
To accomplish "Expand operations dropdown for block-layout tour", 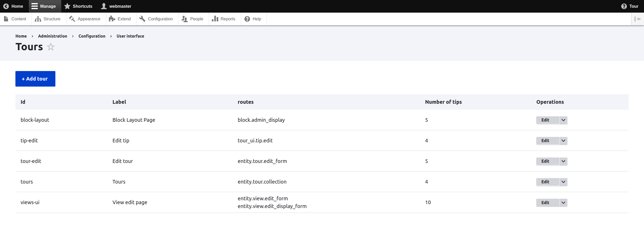I will pos(563,120).
